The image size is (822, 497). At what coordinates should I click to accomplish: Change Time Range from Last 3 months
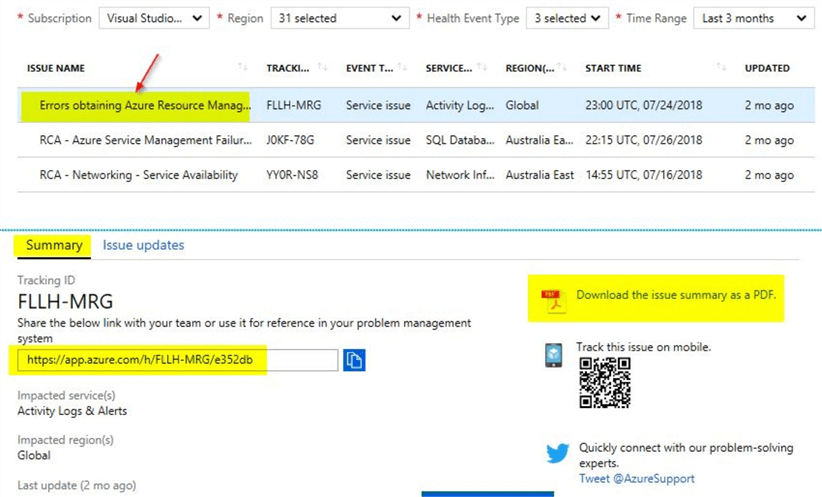pyautogui.click(x=755, y=18)
